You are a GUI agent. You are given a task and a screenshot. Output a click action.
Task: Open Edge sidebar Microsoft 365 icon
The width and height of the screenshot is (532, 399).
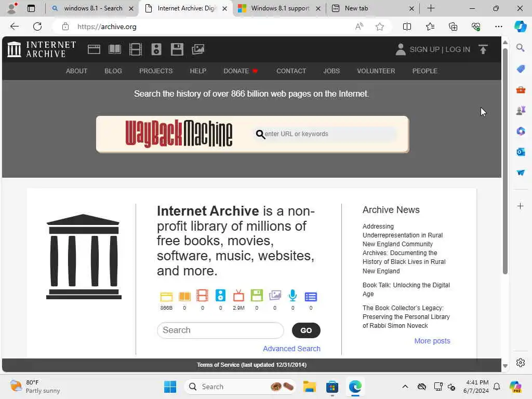(521, 131)
